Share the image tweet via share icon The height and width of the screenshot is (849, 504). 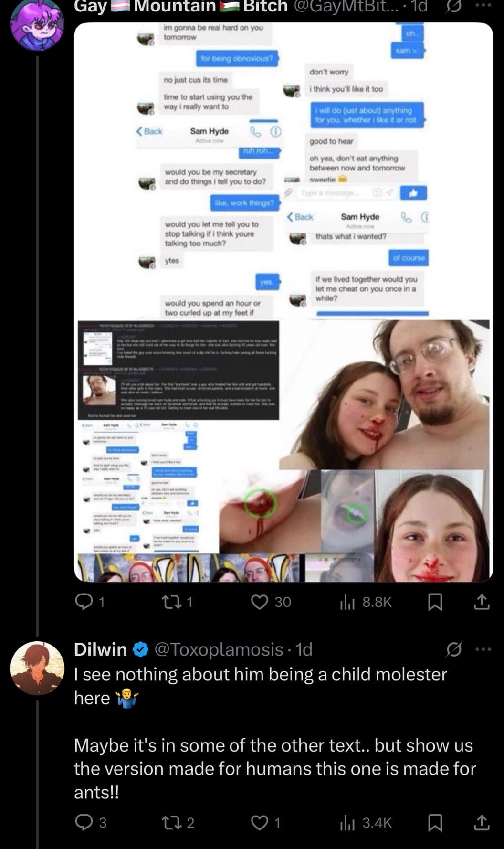click(x=482, y=602)
